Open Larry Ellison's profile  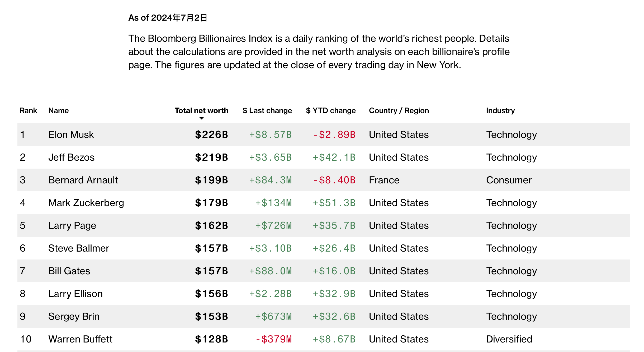[75, 294]
